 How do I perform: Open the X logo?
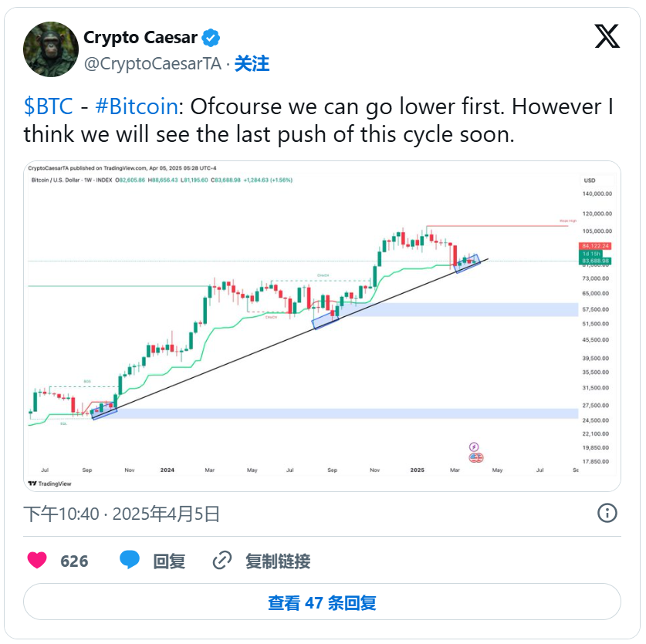607,36
